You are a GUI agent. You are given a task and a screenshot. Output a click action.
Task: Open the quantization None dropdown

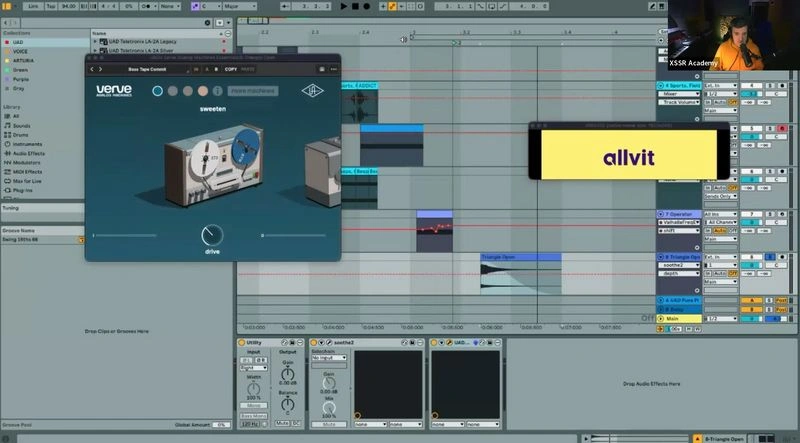(x=170, y=6)
